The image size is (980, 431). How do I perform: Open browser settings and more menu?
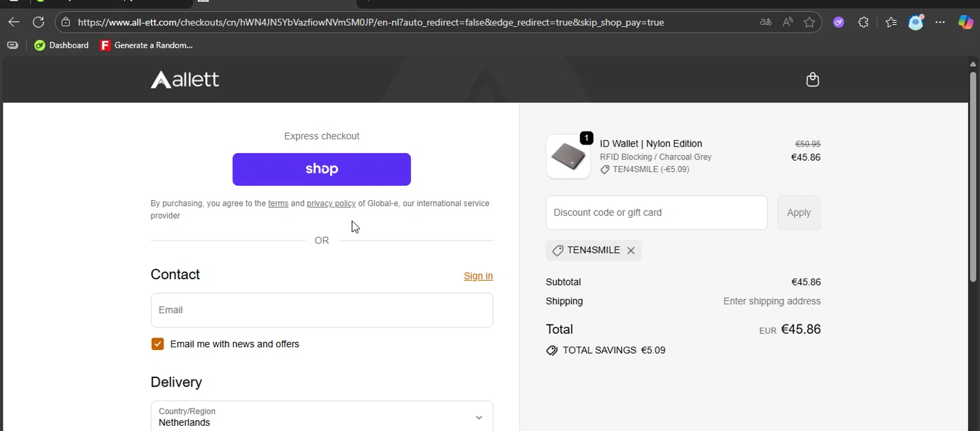[x=940, y=22]
